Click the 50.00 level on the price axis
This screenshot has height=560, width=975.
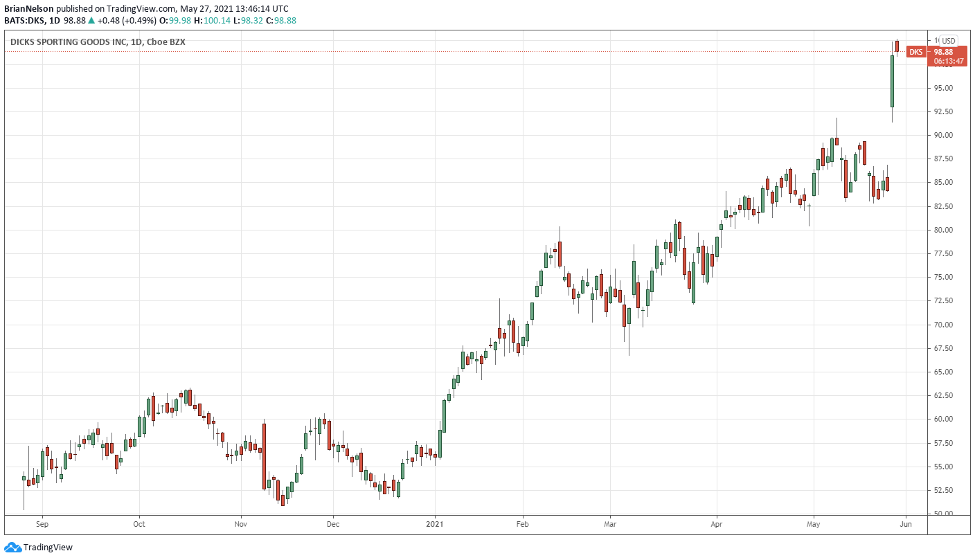[x=944, y=514]
